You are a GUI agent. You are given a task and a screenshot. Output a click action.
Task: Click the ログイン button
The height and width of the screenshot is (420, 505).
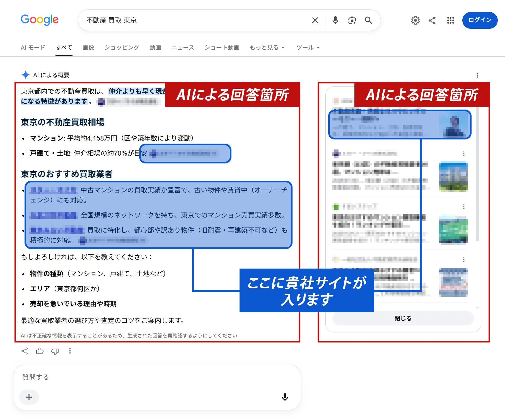[480, 20]
